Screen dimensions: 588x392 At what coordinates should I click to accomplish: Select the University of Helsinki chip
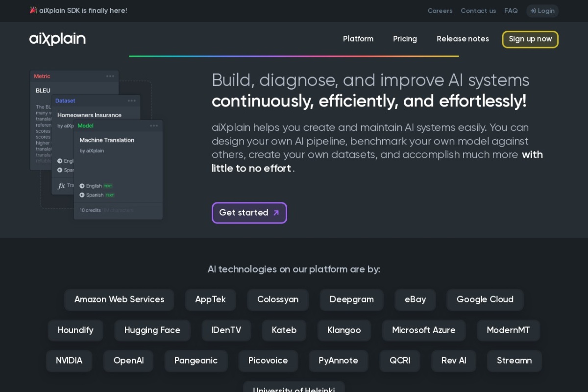pos(294,387)
